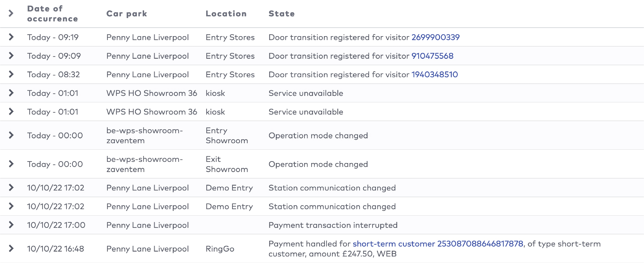Sort by Date of occurrence column
This screenshot has width=644, height=263.
click(x=52, y=13)
